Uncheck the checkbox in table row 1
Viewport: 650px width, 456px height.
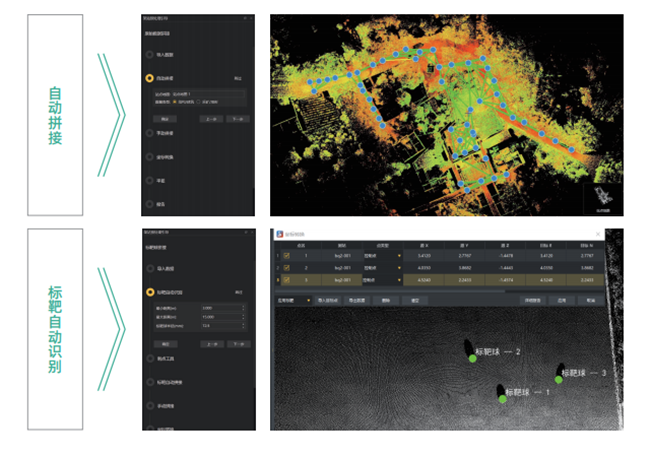(286, 256)
